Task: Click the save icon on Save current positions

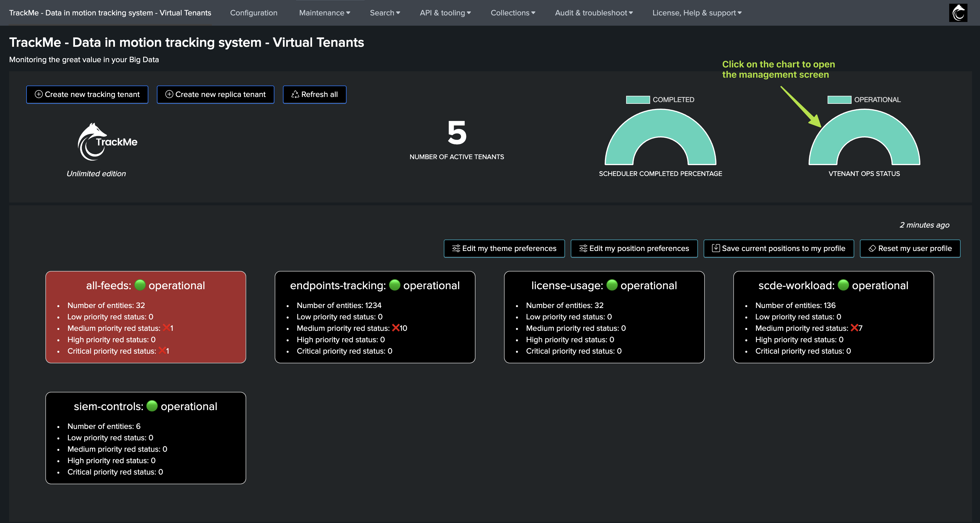Action: click(x=716, y=248)
